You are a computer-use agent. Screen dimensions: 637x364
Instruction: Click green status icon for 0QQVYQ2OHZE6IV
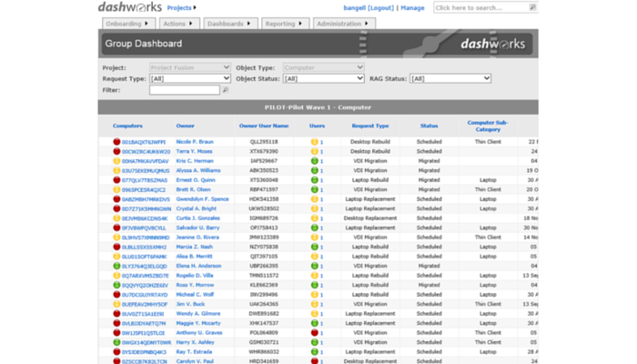pos(116,285)
